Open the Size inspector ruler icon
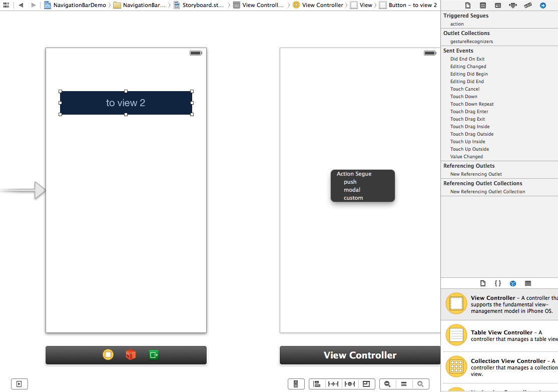The height and width of the screenshot is (392, 558). pos(528,5)
